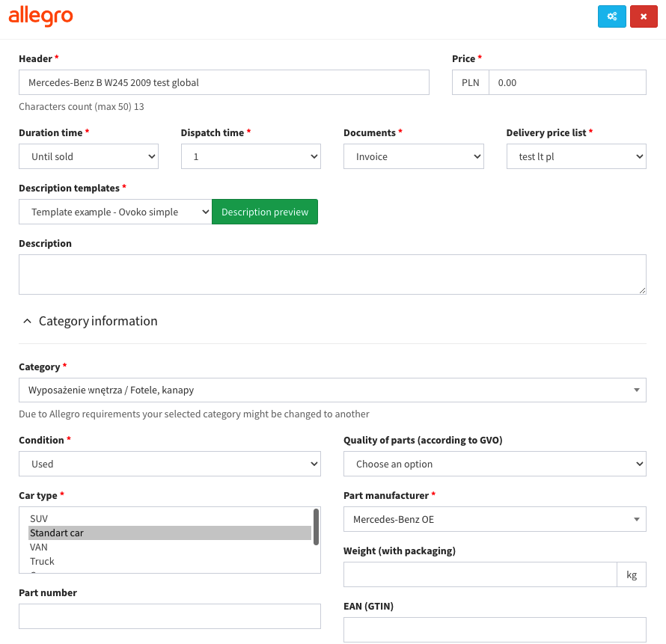Open the Condition dropdown showing Used
The height and width of the screenshot is (644, 666).
point(170,464)
